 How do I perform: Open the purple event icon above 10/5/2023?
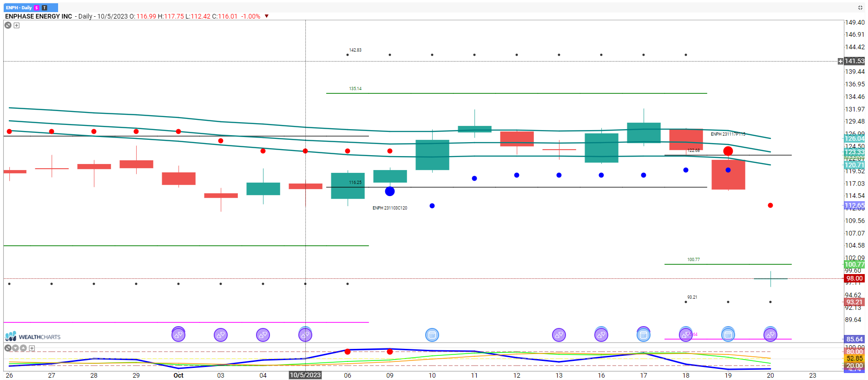(x=305, y=334)
